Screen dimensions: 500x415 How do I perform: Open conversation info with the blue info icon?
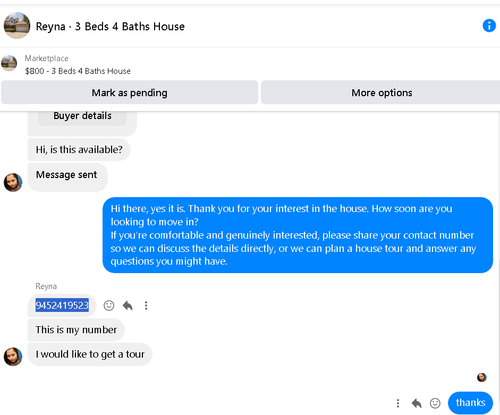pyautogui.click(x=489, y=26)
